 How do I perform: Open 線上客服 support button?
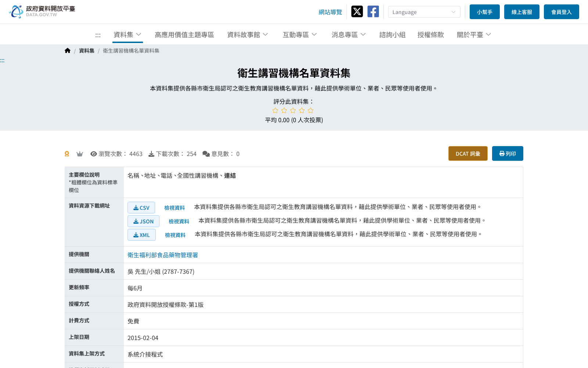(x=522, y=12)
